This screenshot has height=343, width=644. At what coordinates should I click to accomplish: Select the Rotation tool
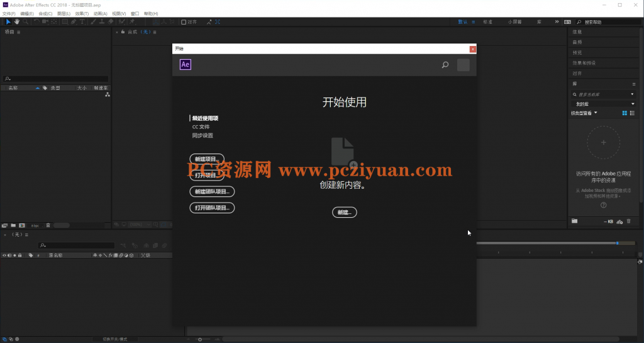coord(36,22)
